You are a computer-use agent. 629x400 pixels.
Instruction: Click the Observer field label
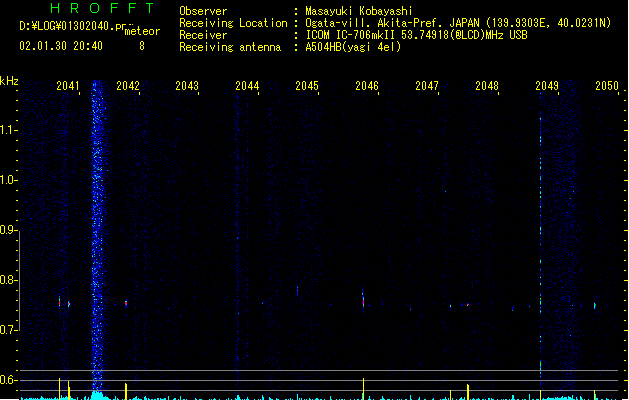203,11
